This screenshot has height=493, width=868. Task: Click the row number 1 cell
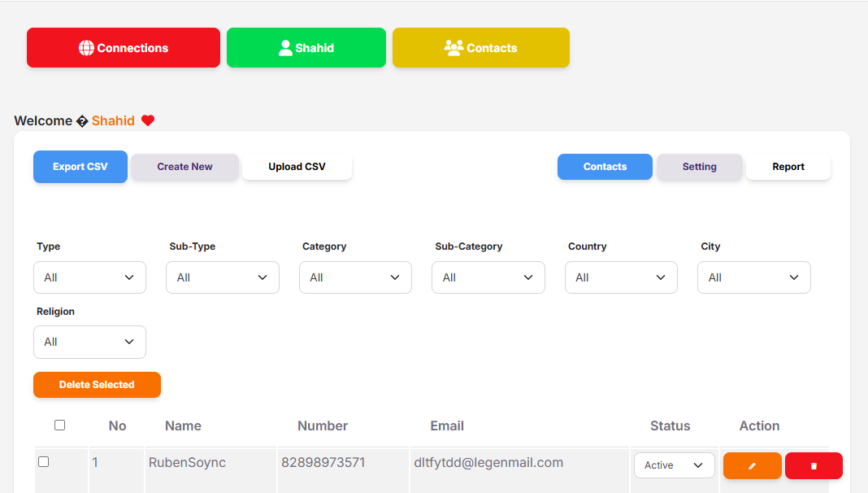(95, 463)
